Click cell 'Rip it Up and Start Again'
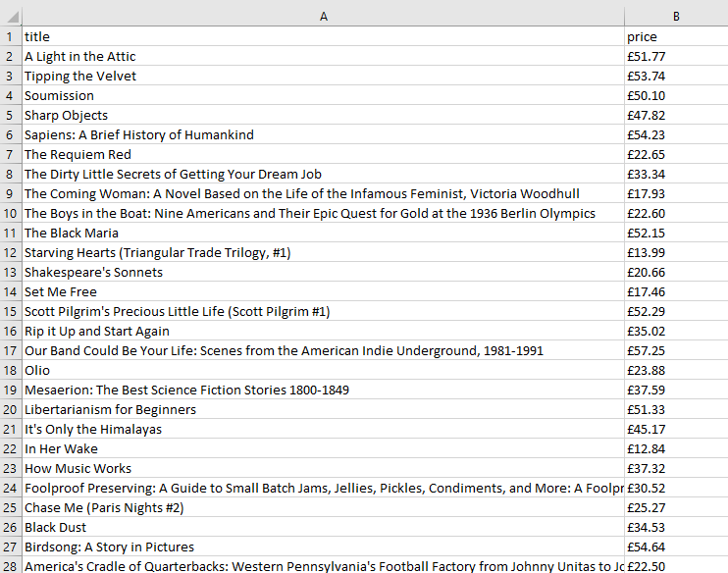The width and height of the screenshot is (728, 573). (x=323, y=331)
